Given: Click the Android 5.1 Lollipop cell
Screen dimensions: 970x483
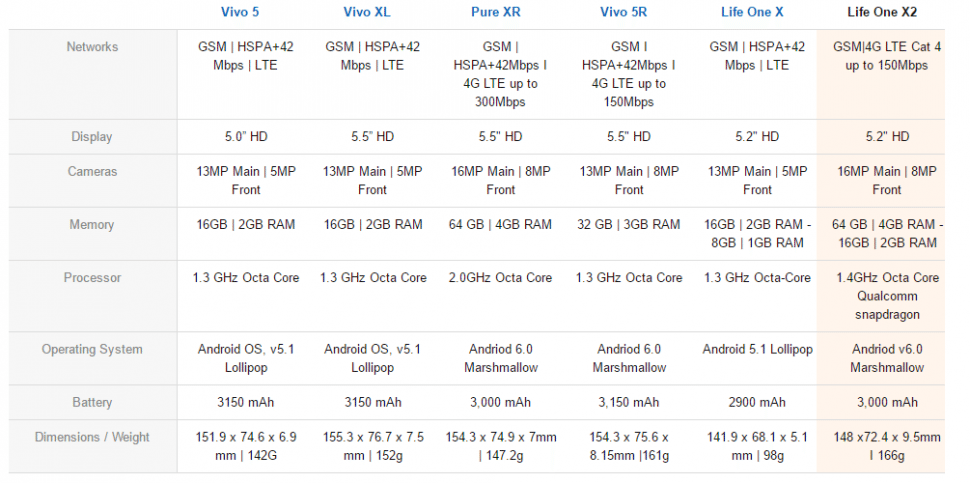Looking at the screenshot, I should point(757,349).
